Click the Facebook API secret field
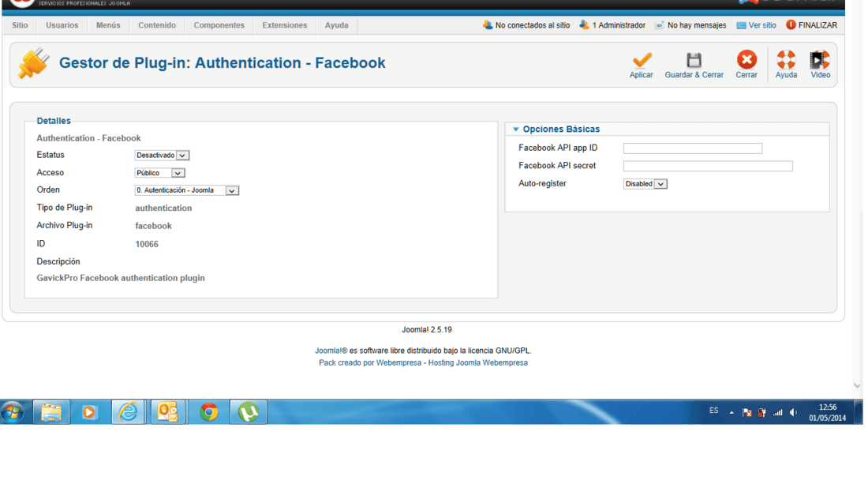The image size is (868, 488). click(x=708, y=166)
